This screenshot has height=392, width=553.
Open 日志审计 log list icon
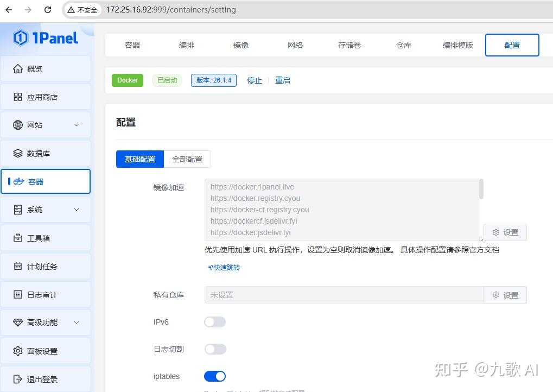(x=17, y=294)
